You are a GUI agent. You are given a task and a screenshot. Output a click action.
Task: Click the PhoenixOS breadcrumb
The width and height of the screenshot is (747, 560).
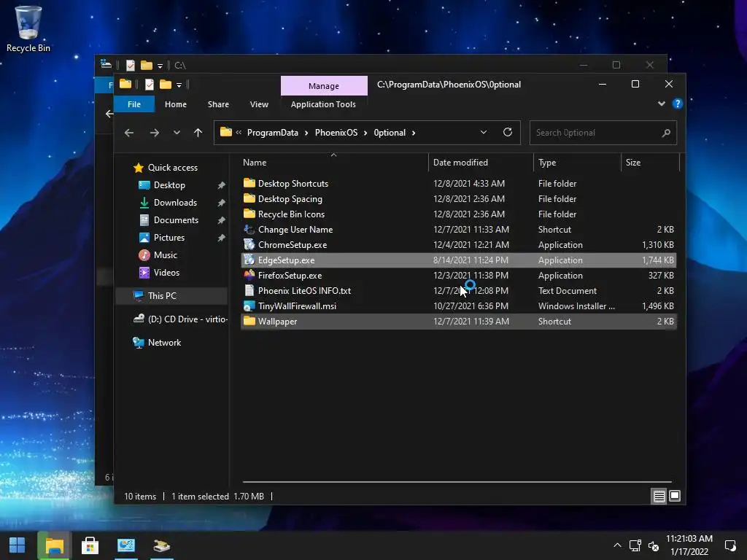tap(336, 133)
